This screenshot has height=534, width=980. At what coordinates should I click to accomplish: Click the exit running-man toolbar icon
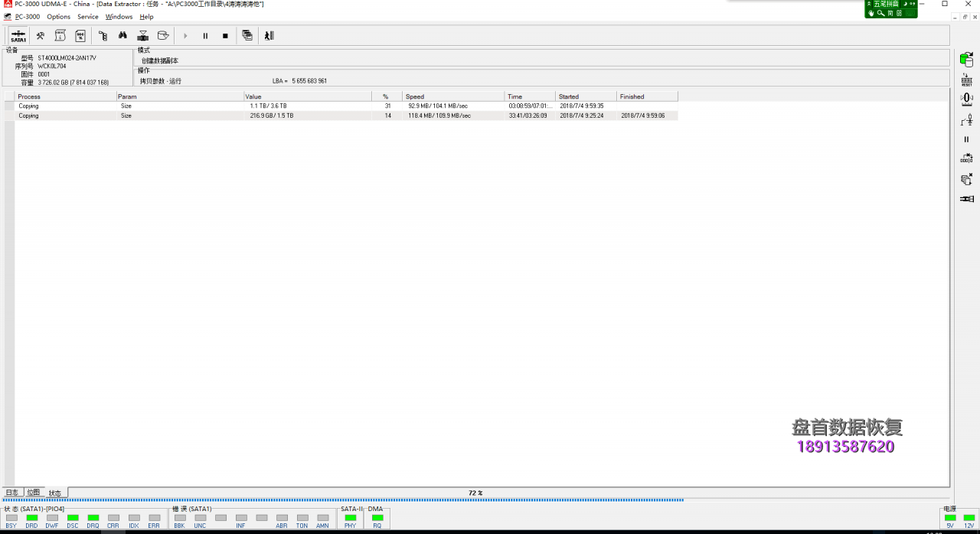(x=269, y=36)
